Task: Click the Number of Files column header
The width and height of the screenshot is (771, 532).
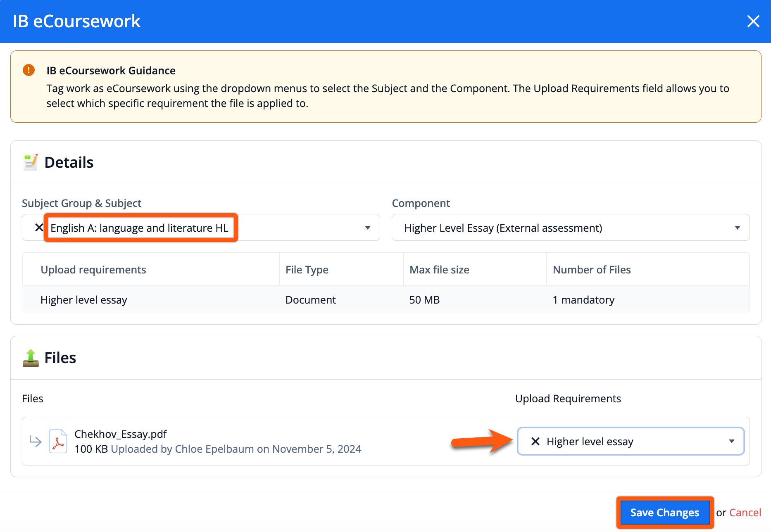Action: 592,270
